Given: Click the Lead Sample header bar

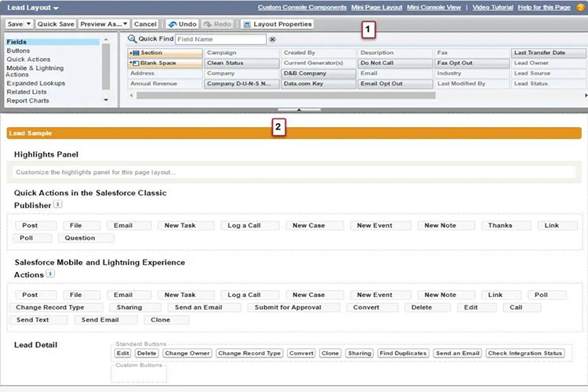Looking at the screenshot, I should point(294,133).
